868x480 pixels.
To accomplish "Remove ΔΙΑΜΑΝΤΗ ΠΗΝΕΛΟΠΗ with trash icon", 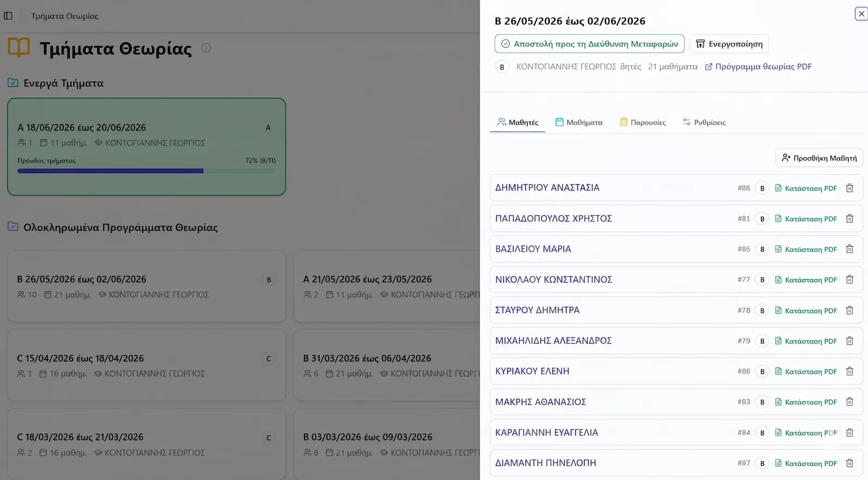I will (850, 463).
